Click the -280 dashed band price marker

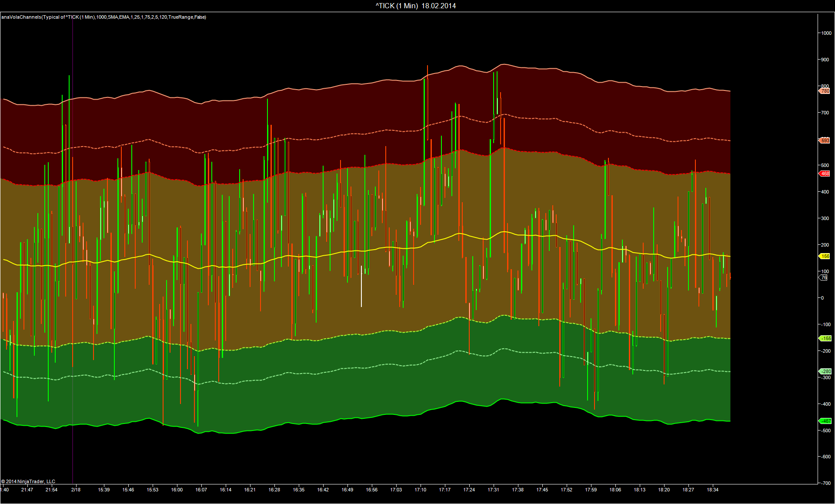tap(825, 371)
